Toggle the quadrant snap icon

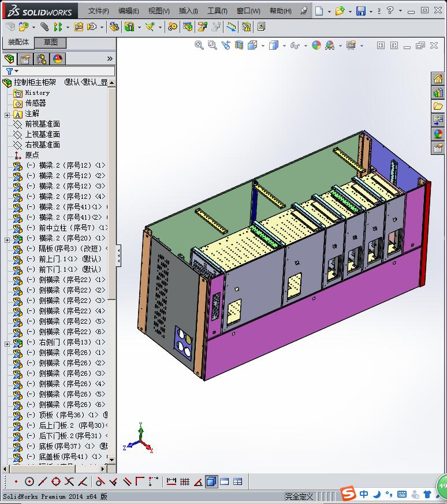56,481
